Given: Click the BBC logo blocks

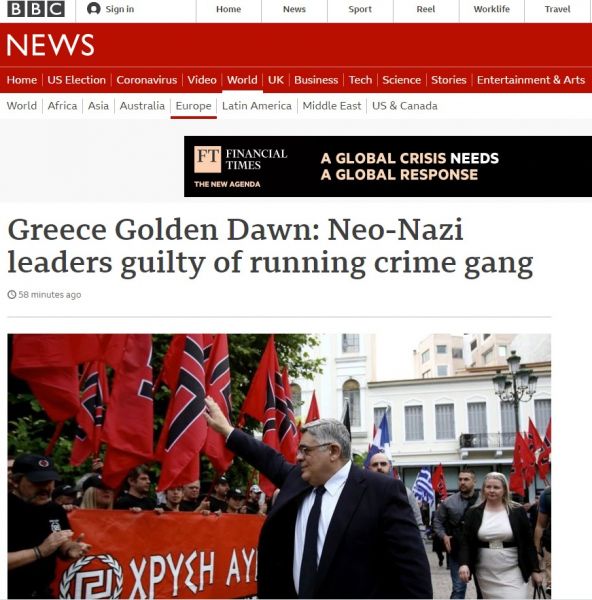Looking at the screenshot, I should click(36, 9).
